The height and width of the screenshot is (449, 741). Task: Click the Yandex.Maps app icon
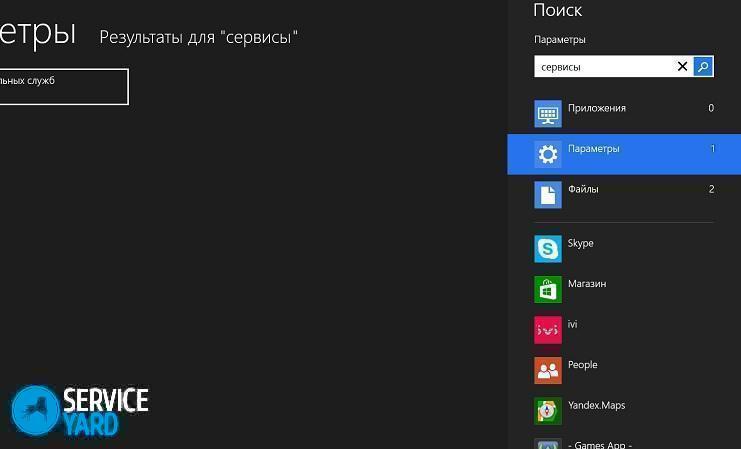pyautogui.click(x=548, y=411)
